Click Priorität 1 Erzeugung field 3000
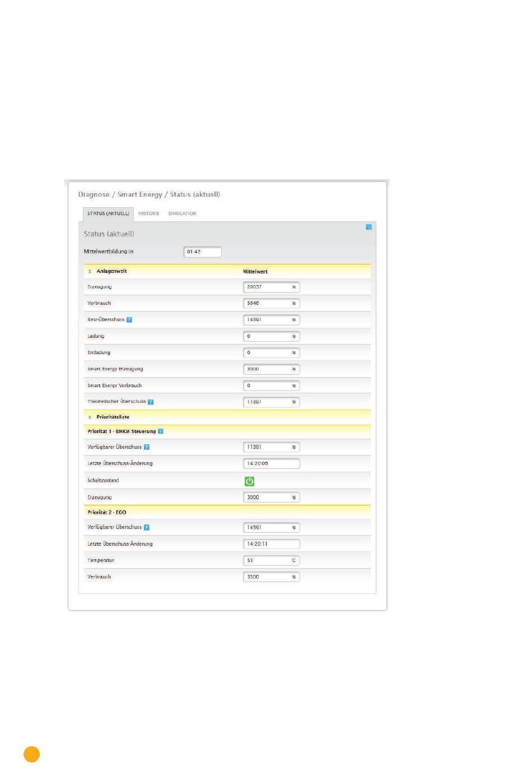The image size is (532, 767). [272, 497]
